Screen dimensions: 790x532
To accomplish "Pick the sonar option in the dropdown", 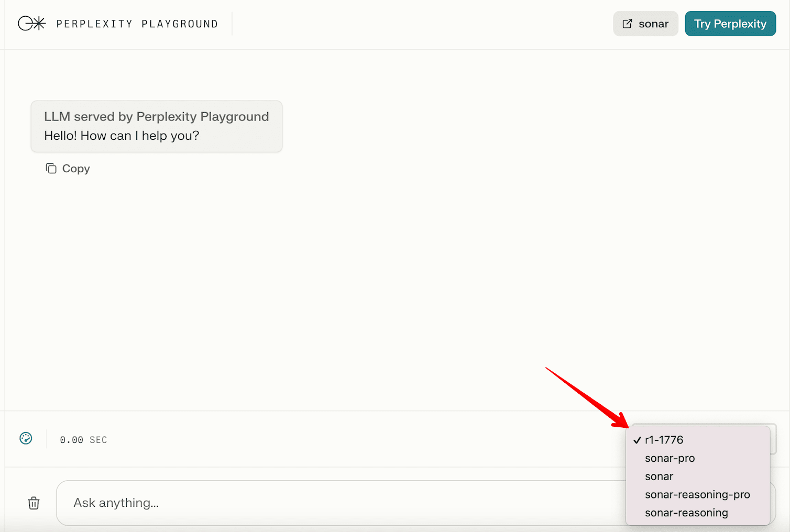I will pos(659,476).
